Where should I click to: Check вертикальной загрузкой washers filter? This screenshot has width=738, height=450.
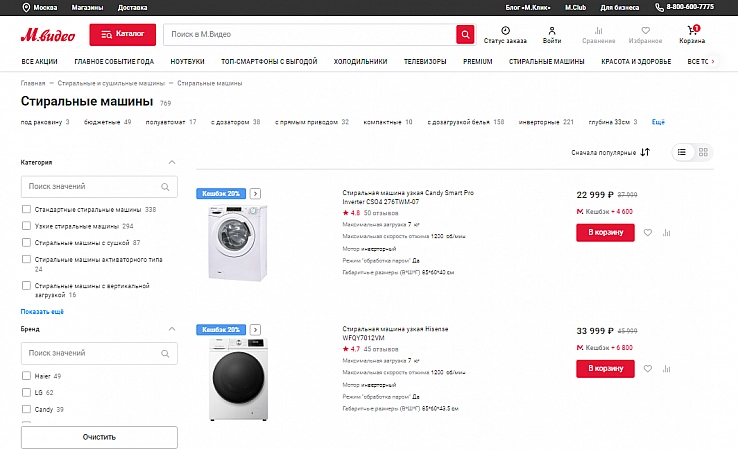coord(26,285)
